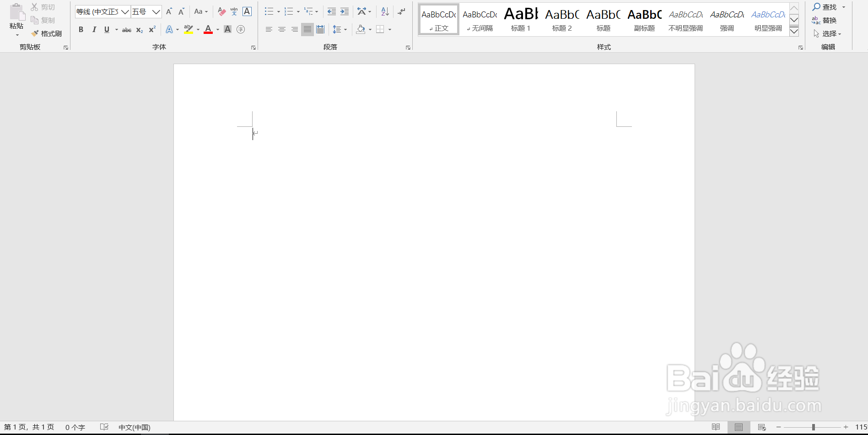Click the Copy (复制) command

click(43, 20)
